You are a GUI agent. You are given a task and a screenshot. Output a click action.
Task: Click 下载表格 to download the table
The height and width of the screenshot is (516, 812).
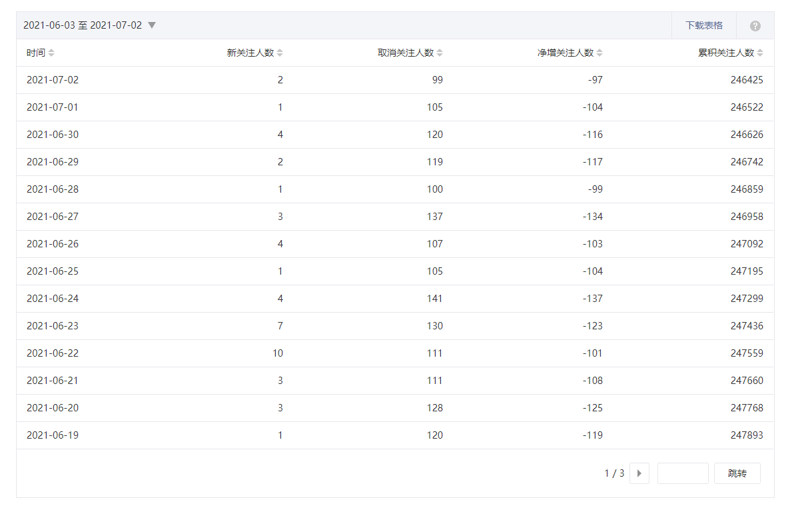click(703, 25)
